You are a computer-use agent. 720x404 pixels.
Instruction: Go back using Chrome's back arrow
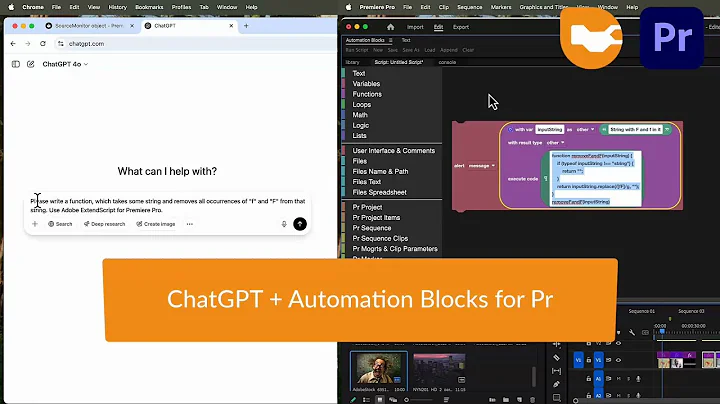tap(13, 44)
